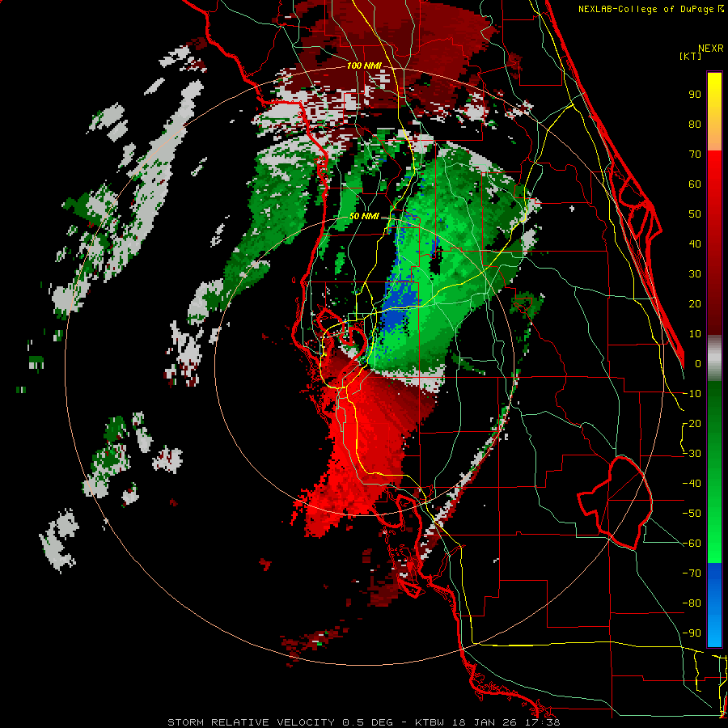Click the positive 70 legend value
The width and height of the screenshot is (728, 728).
(695, 154)
